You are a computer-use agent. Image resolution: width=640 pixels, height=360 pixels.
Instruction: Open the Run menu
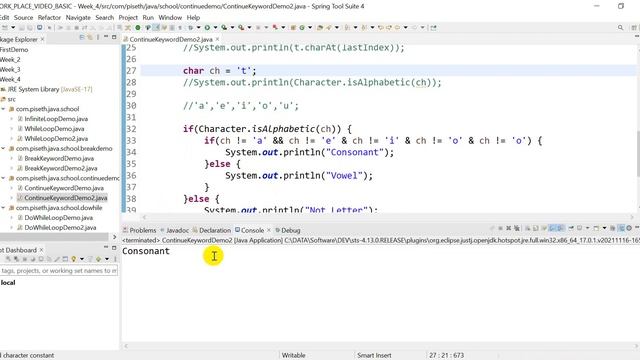[x=148, y=18]
